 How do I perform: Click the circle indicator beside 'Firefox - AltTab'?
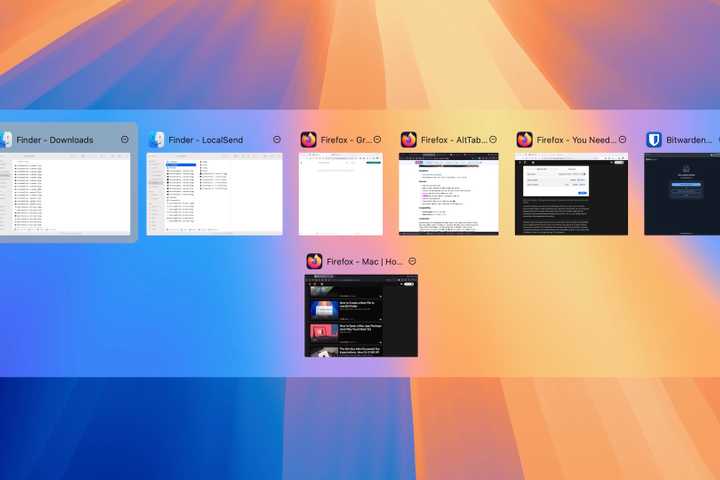[x=494, y=140]
